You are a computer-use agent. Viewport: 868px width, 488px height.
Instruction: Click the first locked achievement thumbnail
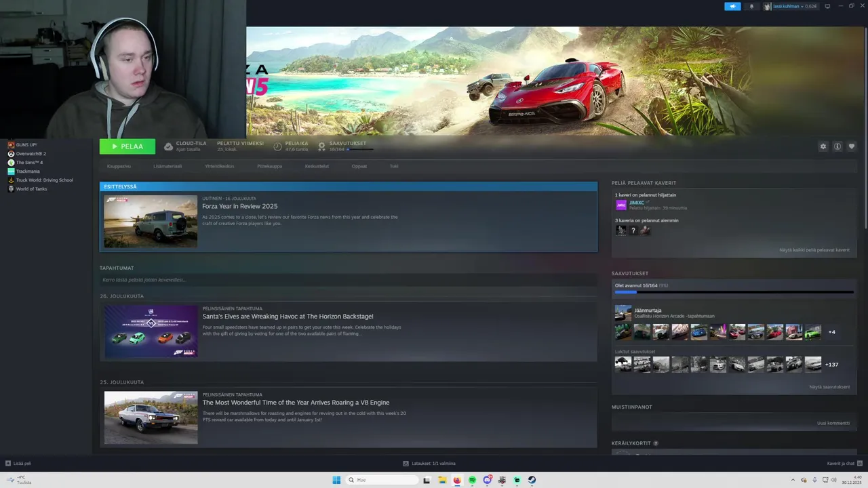click(x=623, y=365)
